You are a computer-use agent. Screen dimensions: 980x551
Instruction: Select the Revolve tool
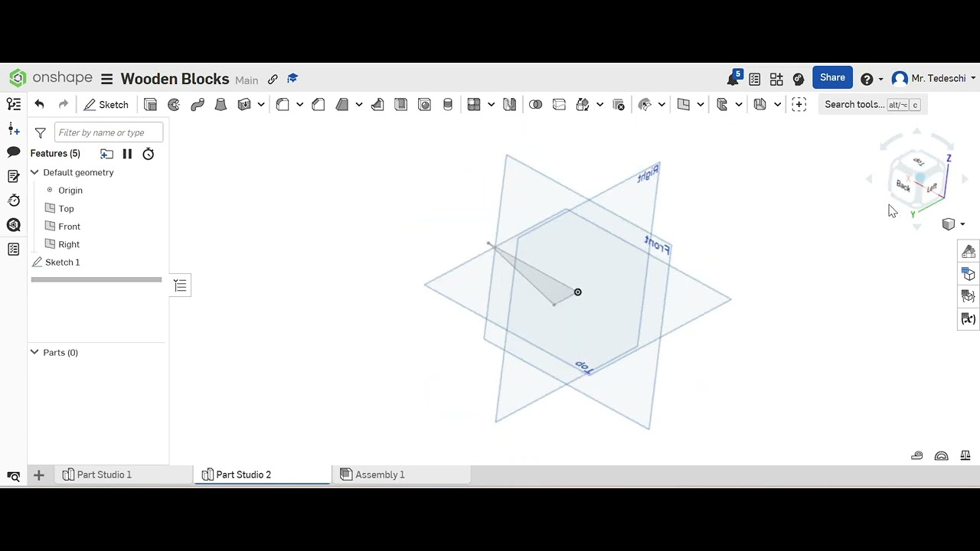[174, 105]
